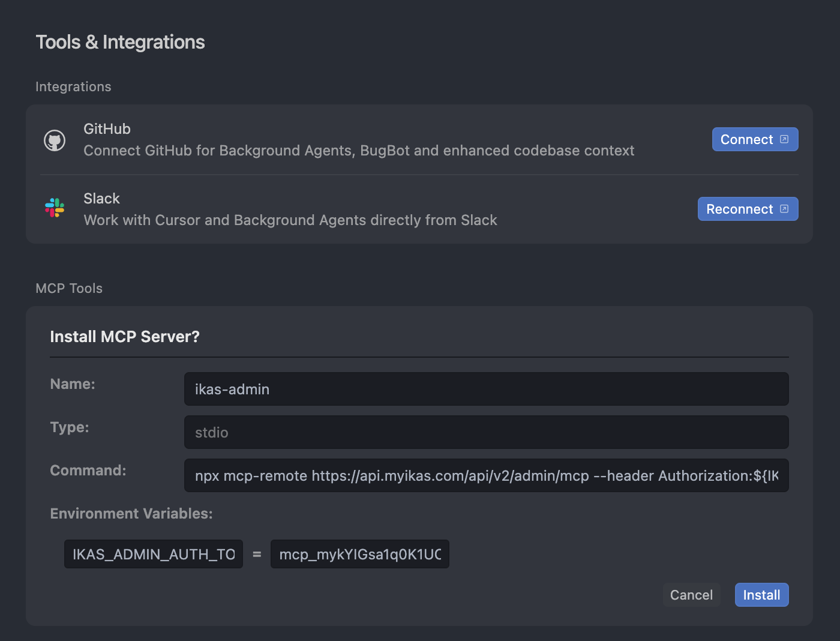Click the 'Connect GitHub for Background Agents' description
840x641 pixels.
359,151
